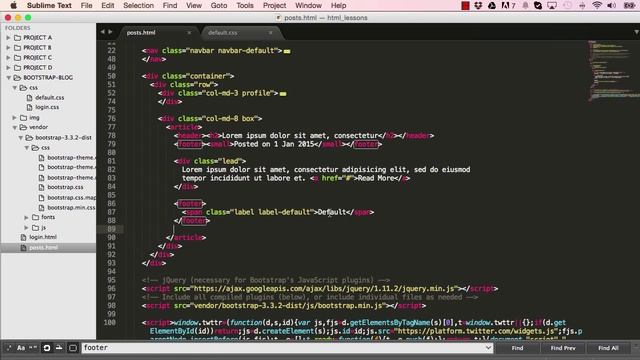640x360 pixels.
Task: Click the login.html file icon
Action: coord(23,237)
